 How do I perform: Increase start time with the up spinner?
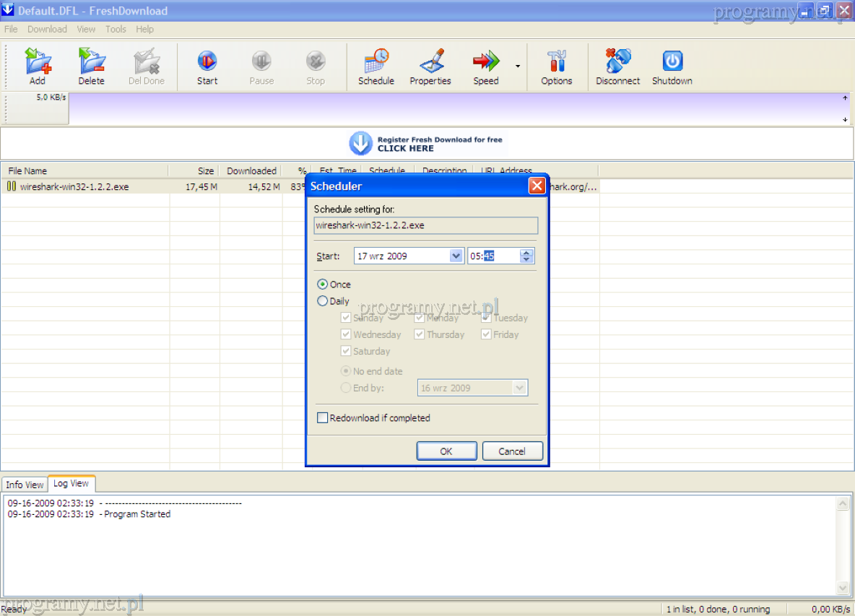pyautogui.click(x=526, y=253)
